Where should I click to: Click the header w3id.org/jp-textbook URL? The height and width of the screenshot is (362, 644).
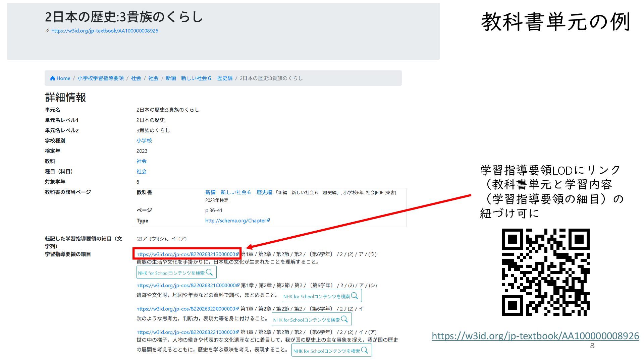tap(104, 31)
